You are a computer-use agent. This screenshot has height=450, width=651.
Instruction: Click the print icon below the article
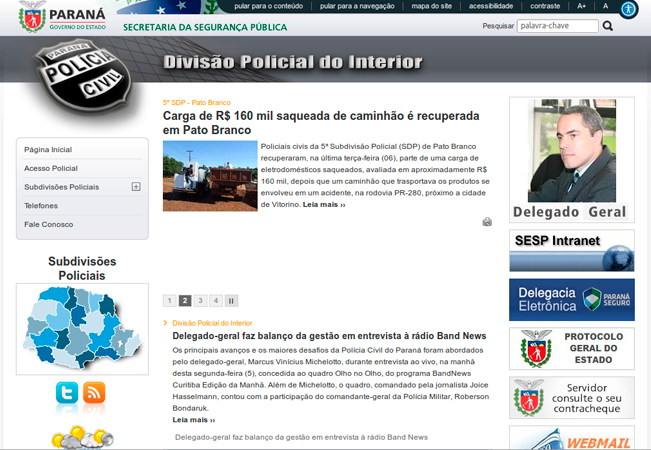tap(487, 222)
